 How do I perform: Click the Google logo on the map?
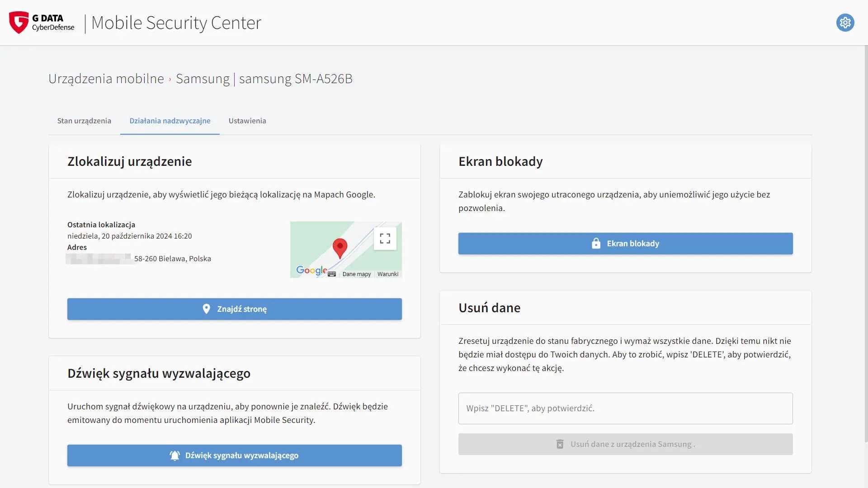point(311,270)
